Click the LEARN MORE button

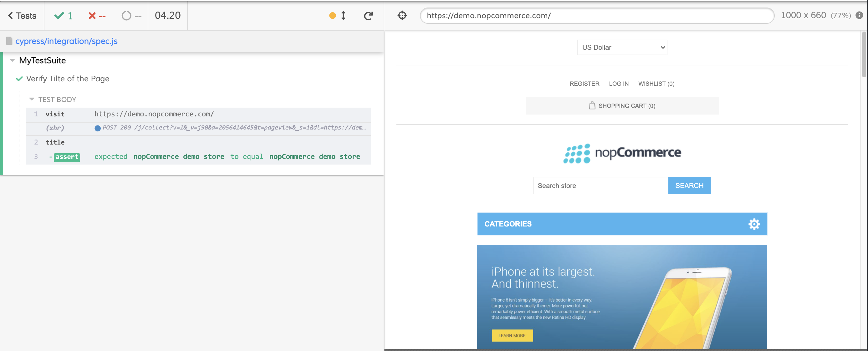coord(512,335)
